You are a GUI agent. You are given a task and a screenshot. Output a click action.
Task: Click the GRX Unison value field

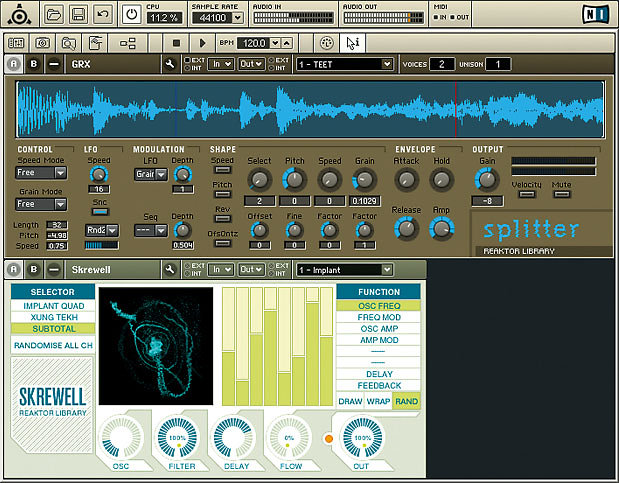click(x=498, y=64)
